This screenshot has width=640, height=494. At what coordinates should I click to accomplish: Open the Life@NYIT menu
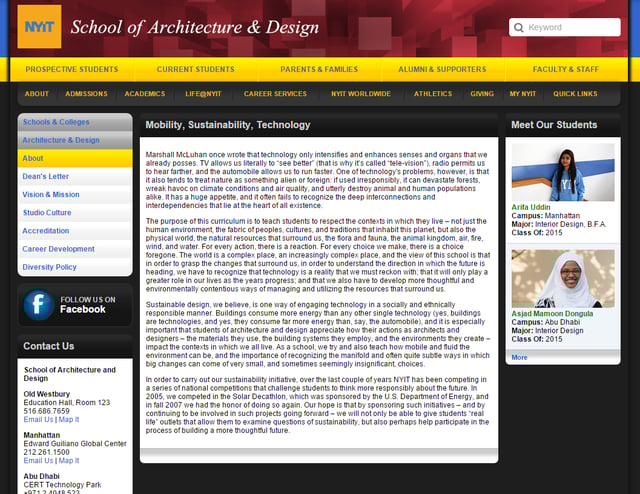pos(203,94)
